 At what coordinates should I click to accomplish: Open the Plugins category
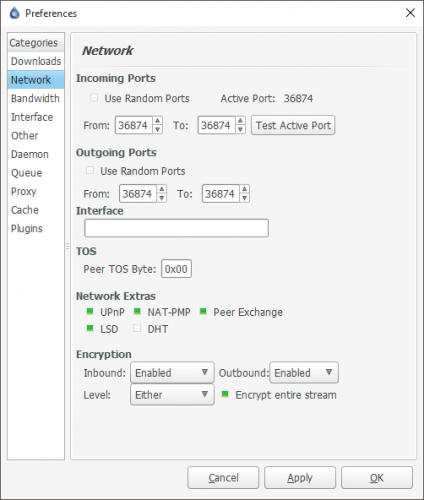36,229
